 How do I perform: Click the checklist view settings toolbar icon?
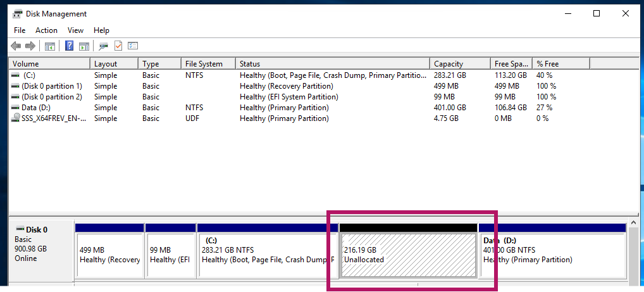pyautogui.click(x=133, y=46)
